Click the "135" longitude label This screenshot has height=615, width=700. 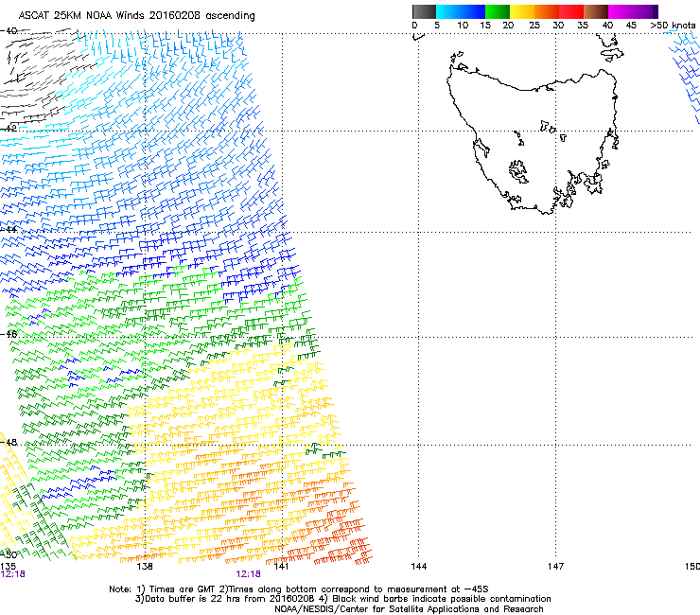8,567
